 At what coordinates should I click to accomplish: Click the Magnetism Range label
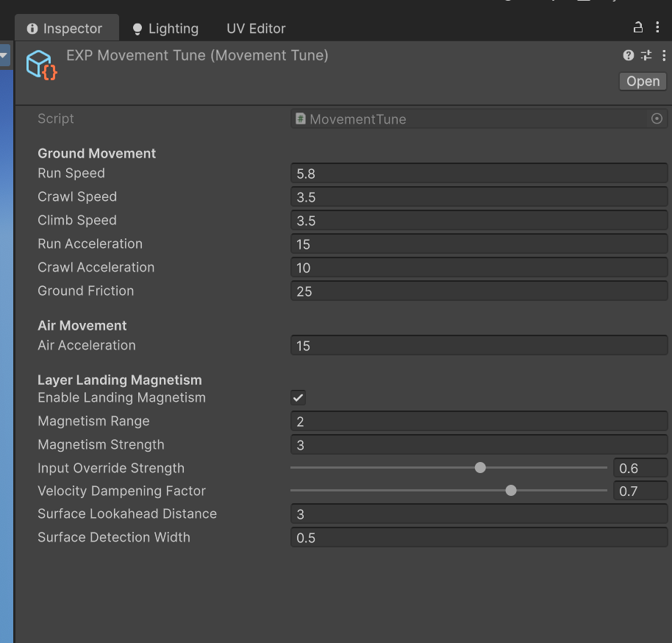click(x=93, y=422)
